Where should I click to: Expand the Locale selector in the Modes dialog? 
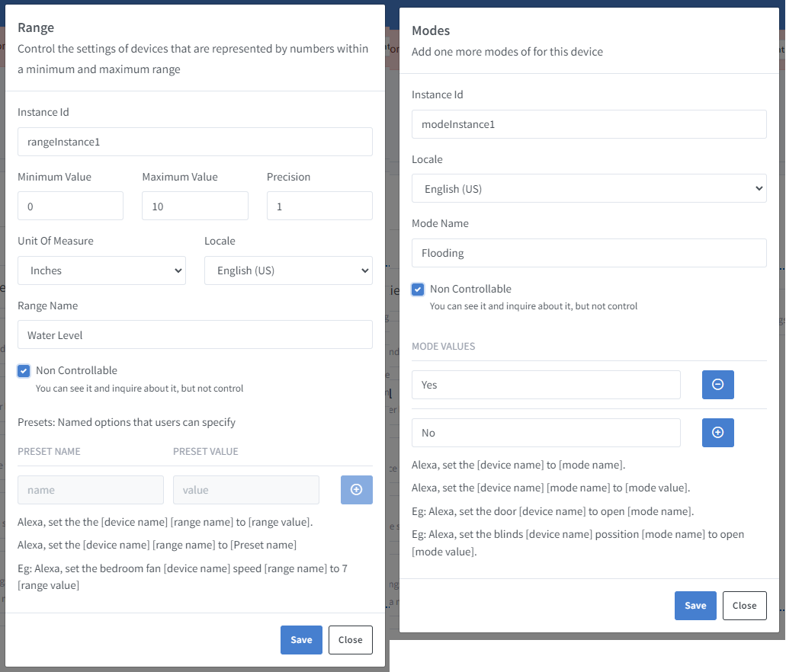coord(589,188)
